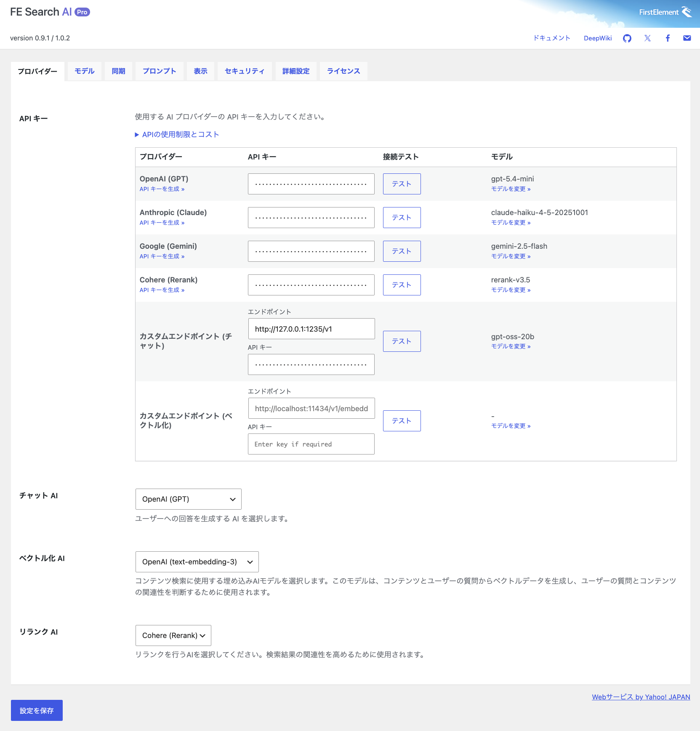Open the GitHub icon link
Image resolution: width=700 pixels, height=731 pixels.
(x=627, y=38)
